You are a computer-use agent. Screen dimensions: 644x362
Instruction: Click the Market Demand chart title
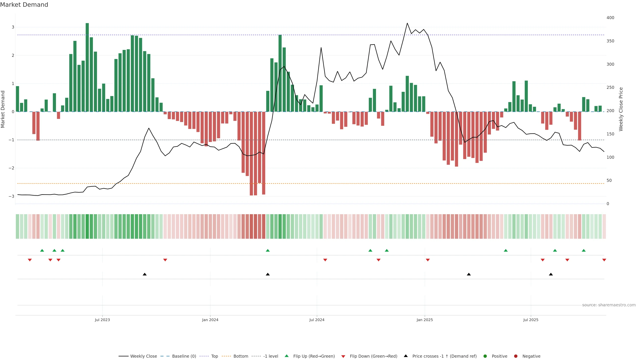24,5
